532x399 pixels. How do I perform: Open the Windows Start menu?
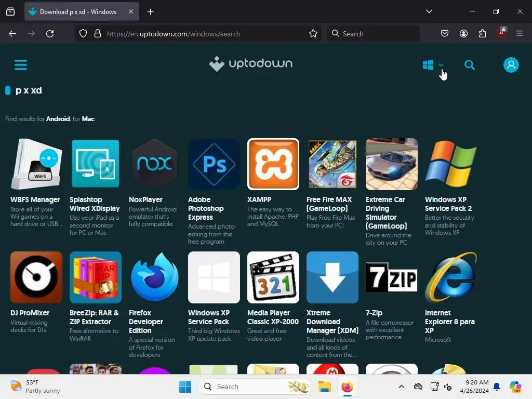click(x=185, y=387)
